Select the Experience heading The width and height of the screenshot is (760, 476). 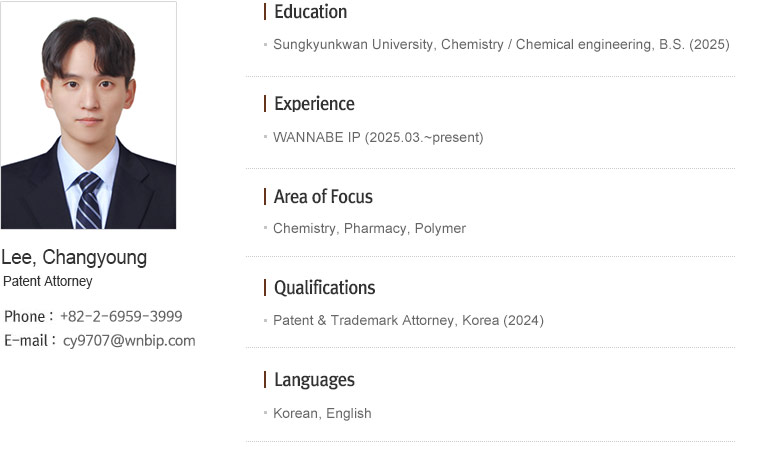coord(315,104)
